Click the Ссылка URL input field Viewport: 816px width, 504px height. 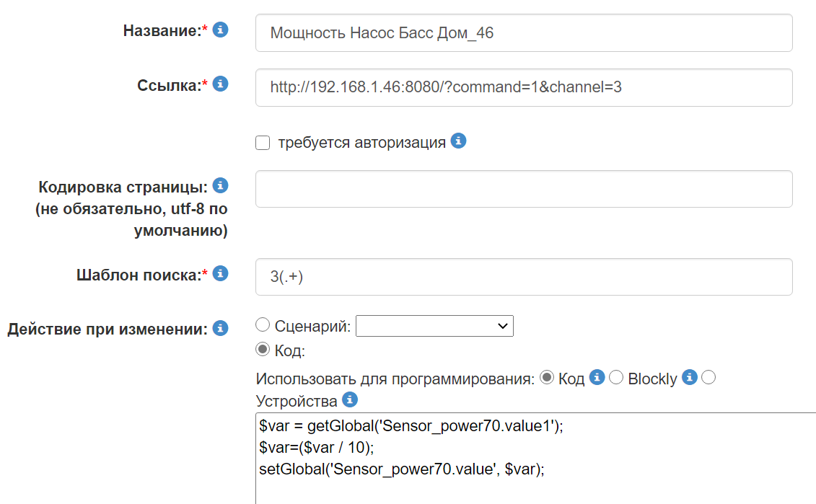click(523, 87)
